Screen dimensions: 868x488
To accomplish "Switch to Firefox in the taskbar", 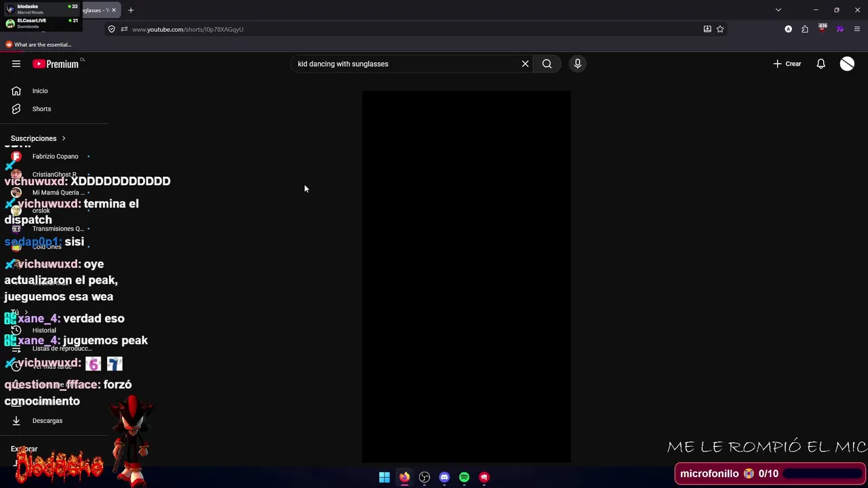I will 404,477.
